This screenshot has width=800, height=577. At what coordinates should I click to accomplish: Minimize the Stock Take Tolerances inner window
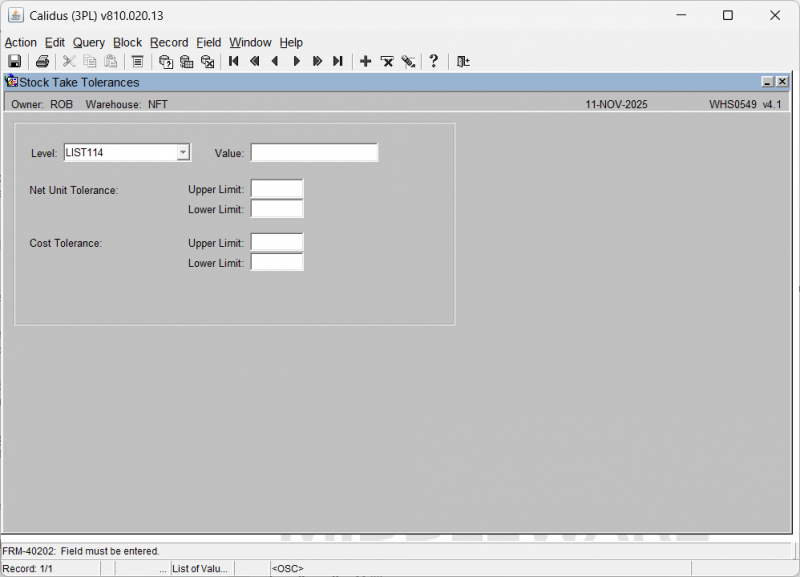point(767,82)
